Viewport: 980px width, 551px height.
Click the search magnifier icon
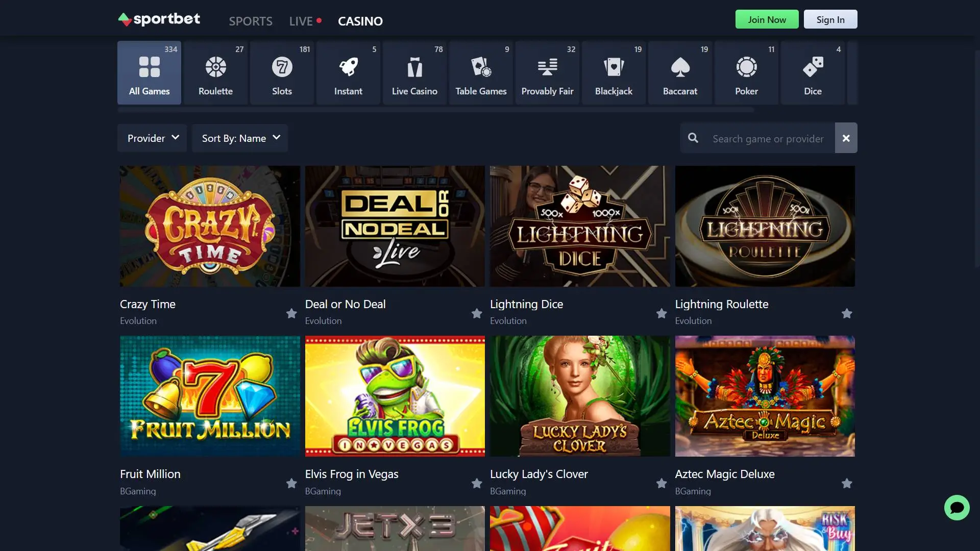[693, 138]
